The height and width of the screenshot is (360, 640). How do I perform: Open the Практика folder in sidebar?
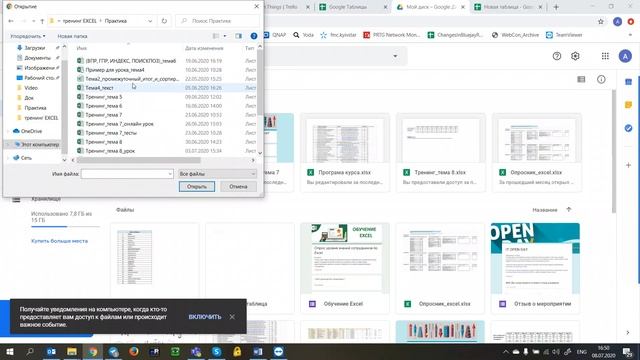[35, 108]
